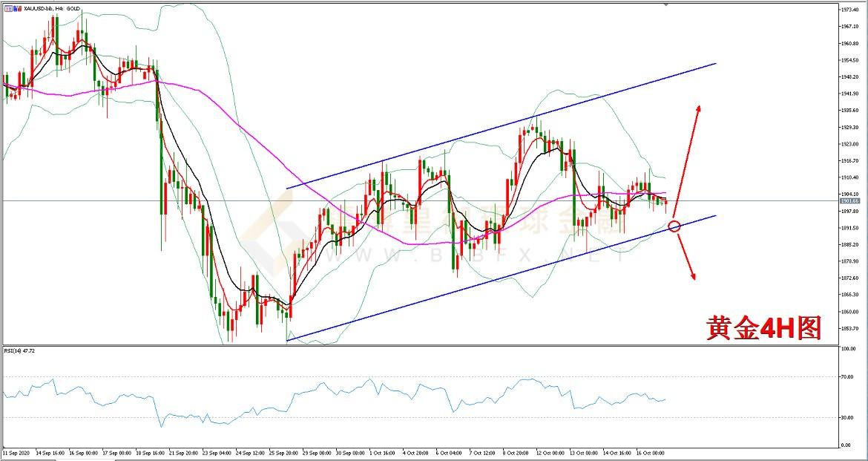Click the red 黄金4H图 chart caption

764,327
